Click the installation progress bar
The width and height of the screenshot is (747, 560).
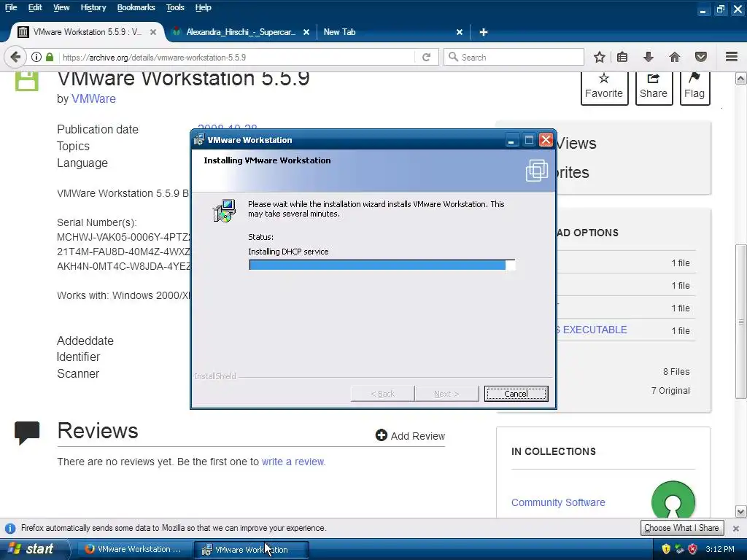click(382, 265)
